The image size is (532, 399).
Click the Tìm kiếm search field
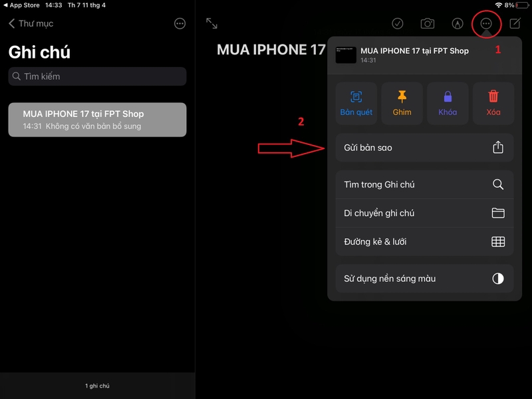click(x=97, y=76)
